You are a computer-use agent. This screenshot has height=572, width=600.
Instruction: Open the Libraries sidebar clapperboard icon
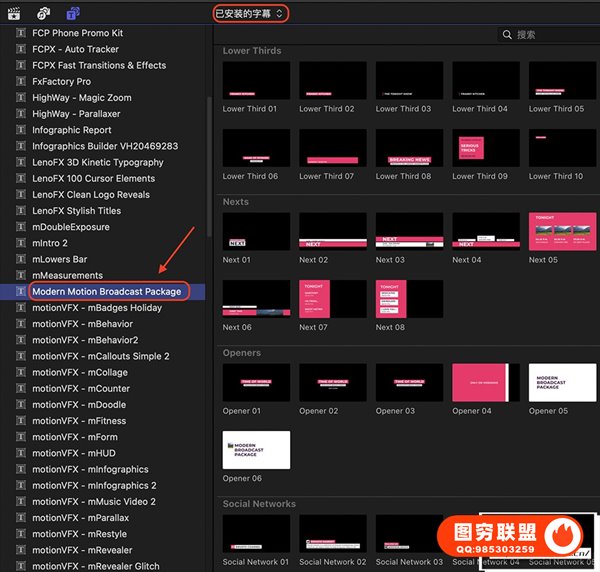click(16, 13)
